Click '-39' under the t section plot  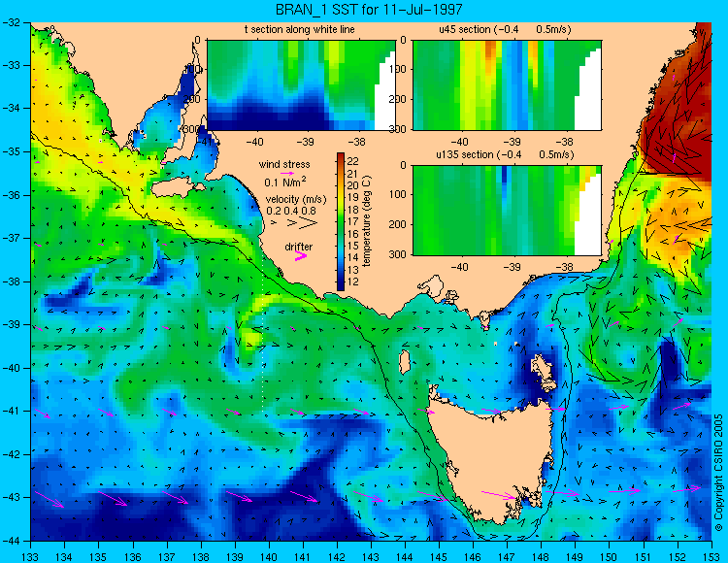pos(306,142)
